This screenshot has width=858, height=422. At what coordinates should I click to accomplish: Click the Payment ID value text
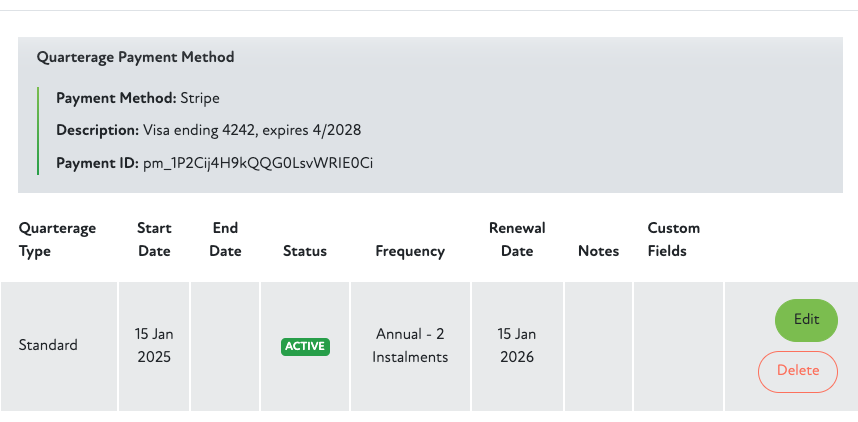258,162
